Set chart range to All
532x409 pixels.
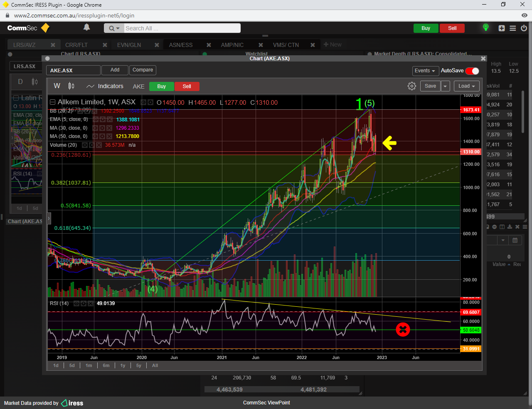[155, 365]
